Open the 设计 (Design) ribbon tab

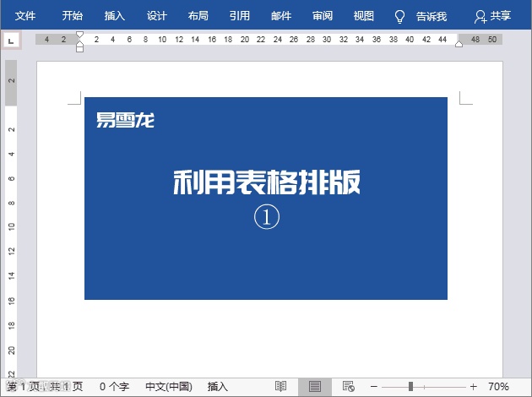click(x=156, y=15)
